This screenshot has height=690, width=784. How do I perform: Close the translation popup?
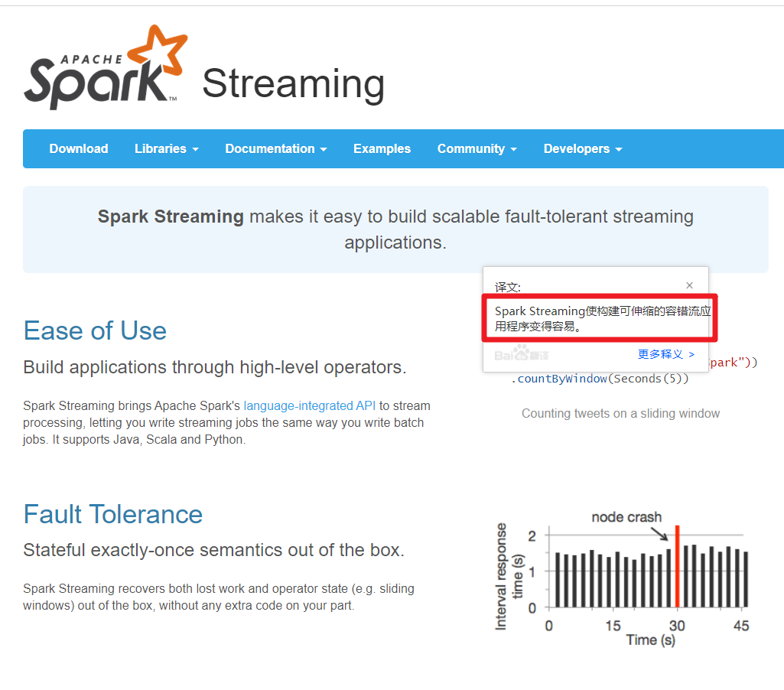point(689,285)
